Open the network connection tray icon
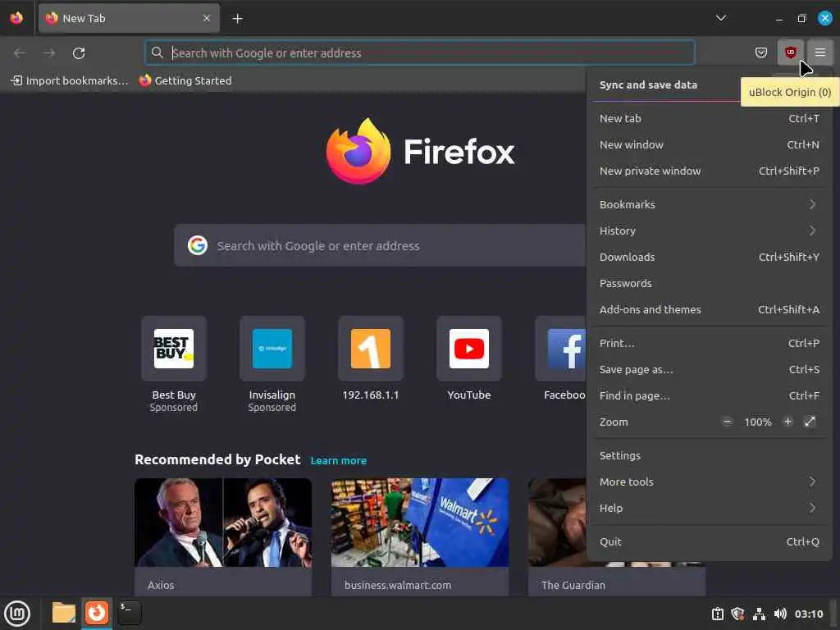The image size is (840, 630). point(759,614)
